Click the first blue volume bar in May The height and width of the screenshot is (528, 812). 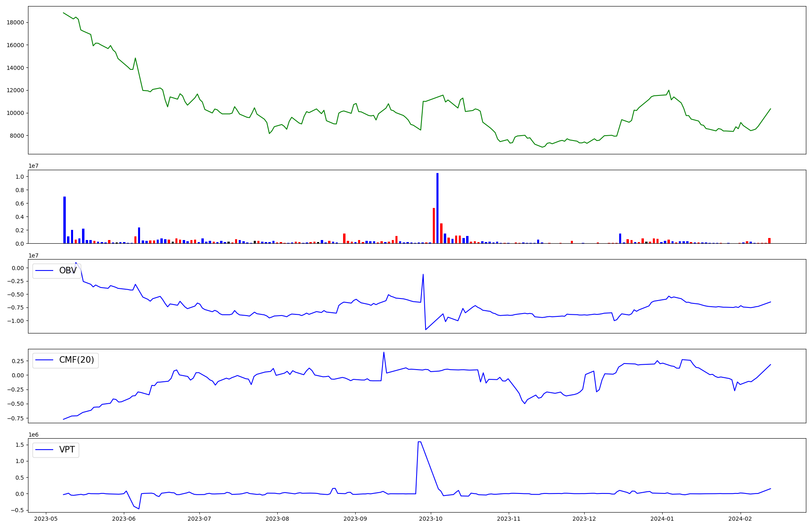click(65, 220)
